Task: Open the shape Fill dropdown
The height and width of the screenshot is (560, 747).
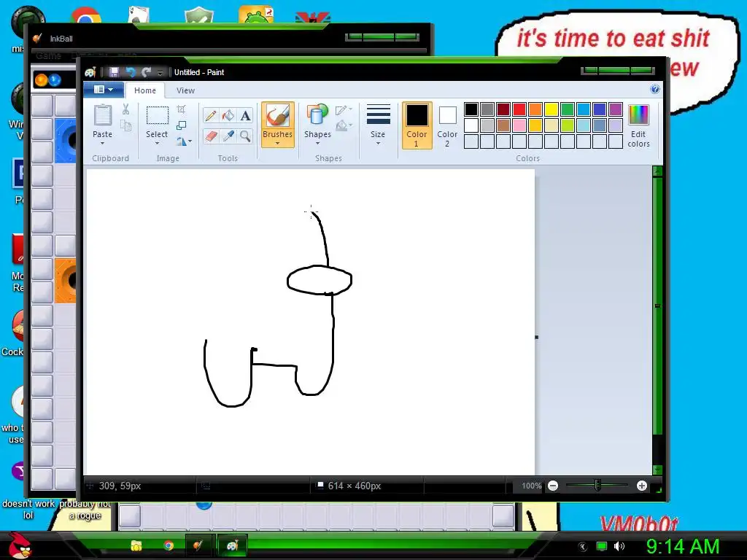Action: click(x=344, y=125)
